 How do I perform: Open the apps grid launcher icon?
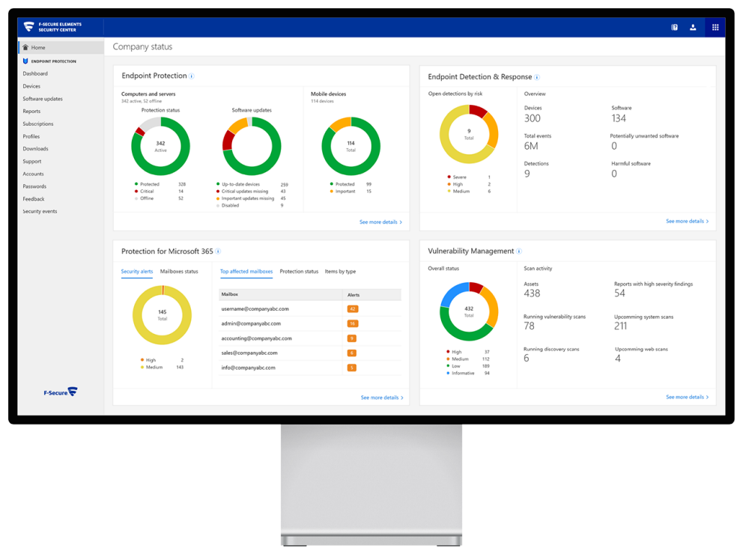[715, 28]
